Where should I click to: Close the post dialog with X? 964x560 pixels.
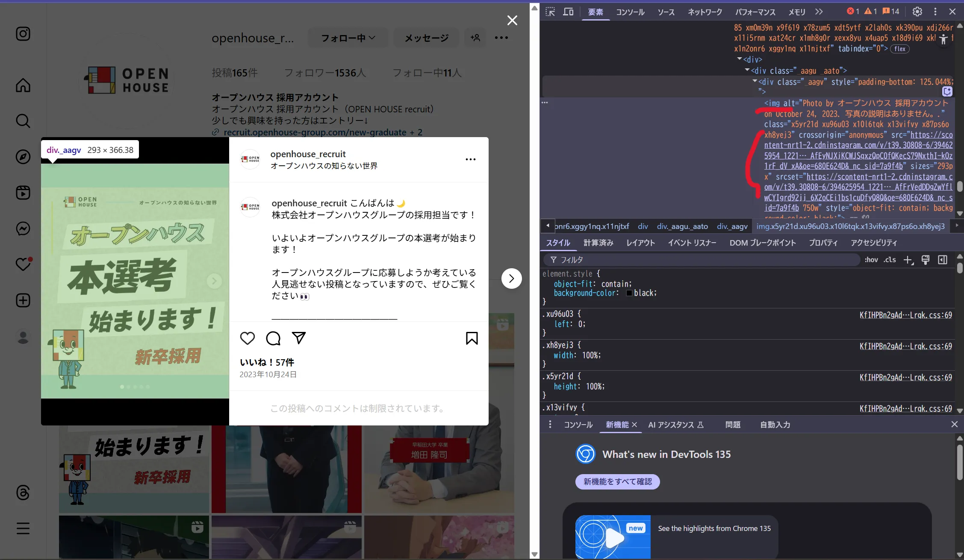coord(512,21)
